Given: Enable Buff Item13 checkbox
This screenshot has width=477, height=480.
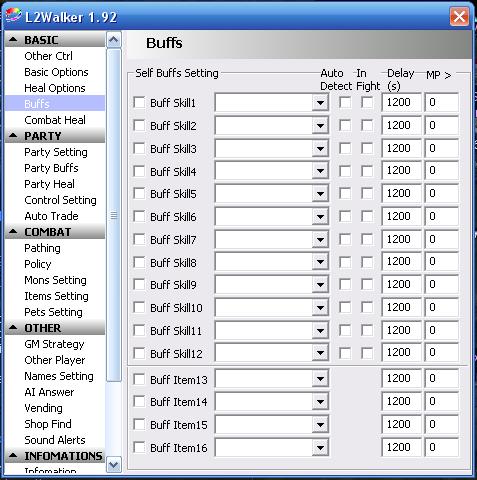Looking at the screenshot, I should [x=139, y=379].
